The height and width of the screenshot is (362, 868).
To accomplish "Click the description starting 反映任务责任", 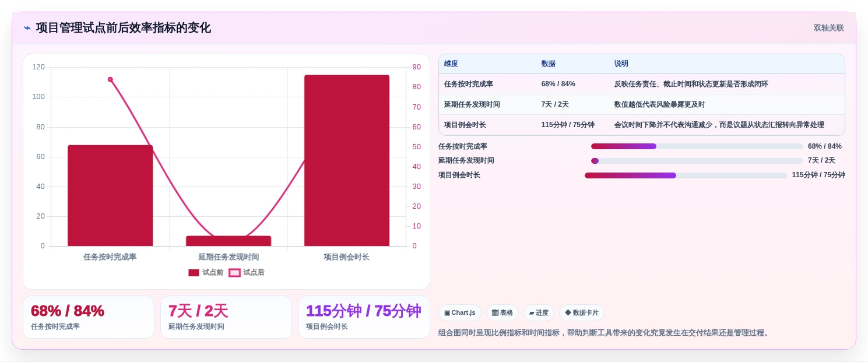I will (691, 84).
